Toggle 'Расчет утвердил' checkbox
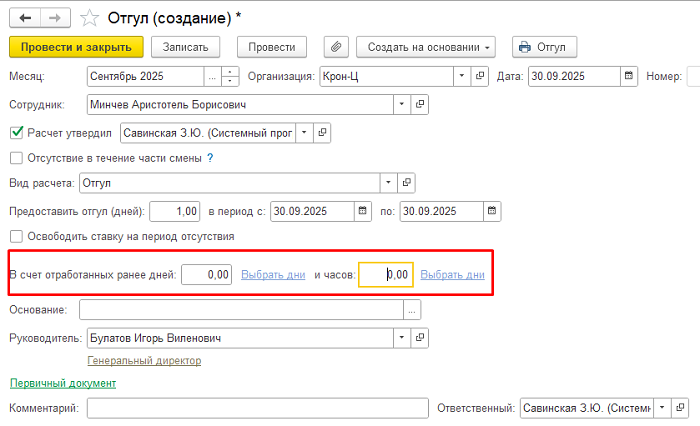 pyautogui.click(x=16, y=132)
